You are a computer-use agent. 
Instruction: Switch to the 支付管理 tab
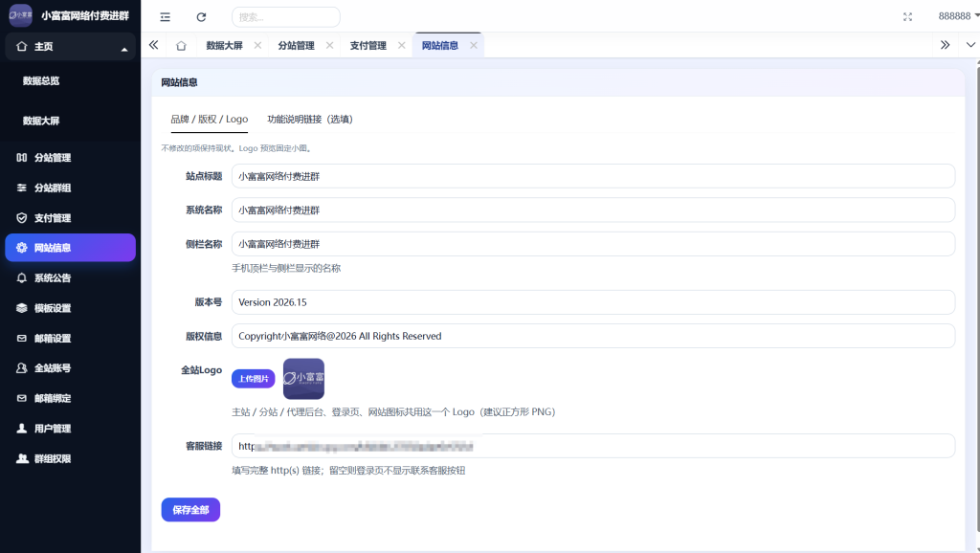click(x=368, y=46)
